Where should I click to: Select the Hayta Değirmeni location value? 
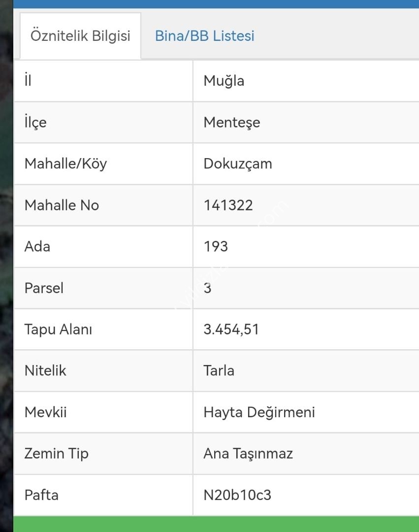point(259,413)
